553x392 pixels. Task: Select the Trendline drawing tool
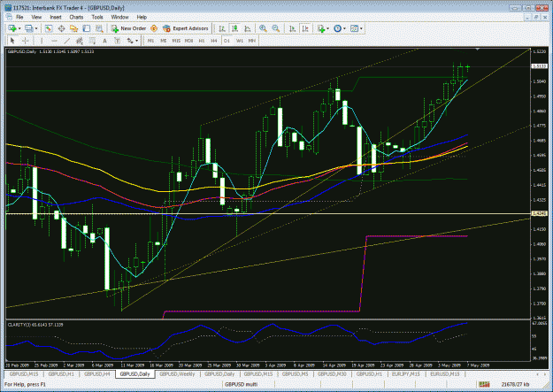click(66, 41)
